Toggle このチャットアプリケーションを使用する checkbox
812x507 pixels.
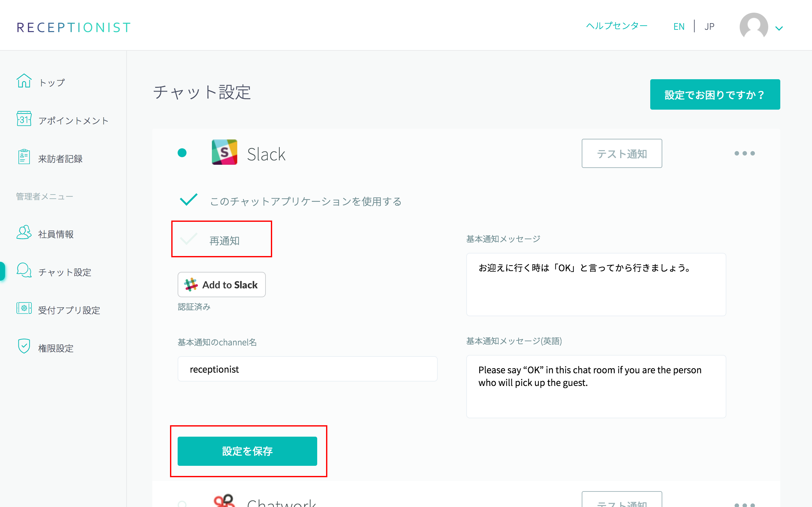point(189,200)
